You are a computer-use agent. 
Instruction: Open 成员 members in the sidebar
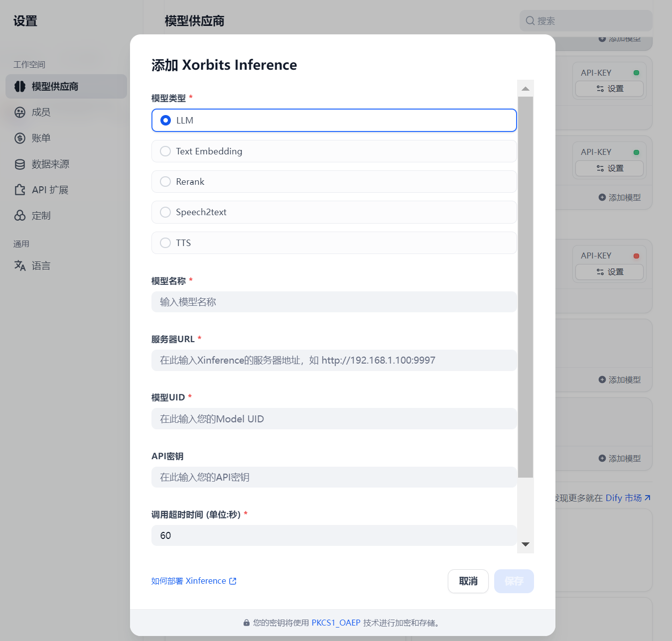(66, 113)
